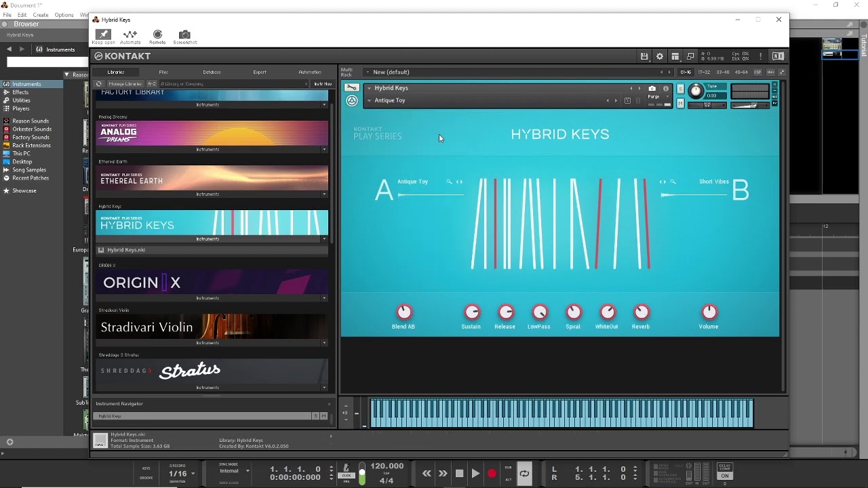Image resolution: width=868 pixels, height=488 pixels.
Task: Open the New (default) multi dropdown
Action: [368, 72]
